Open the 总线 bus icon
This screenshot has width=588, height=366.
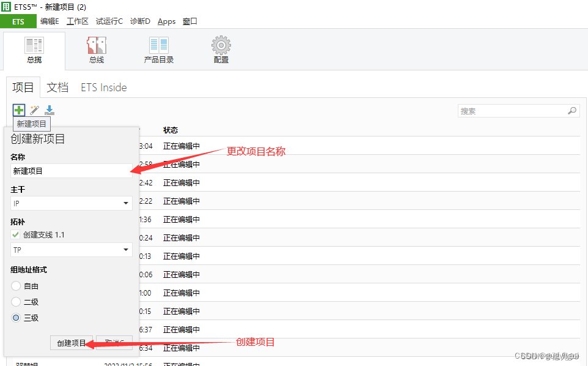(97, 50)
